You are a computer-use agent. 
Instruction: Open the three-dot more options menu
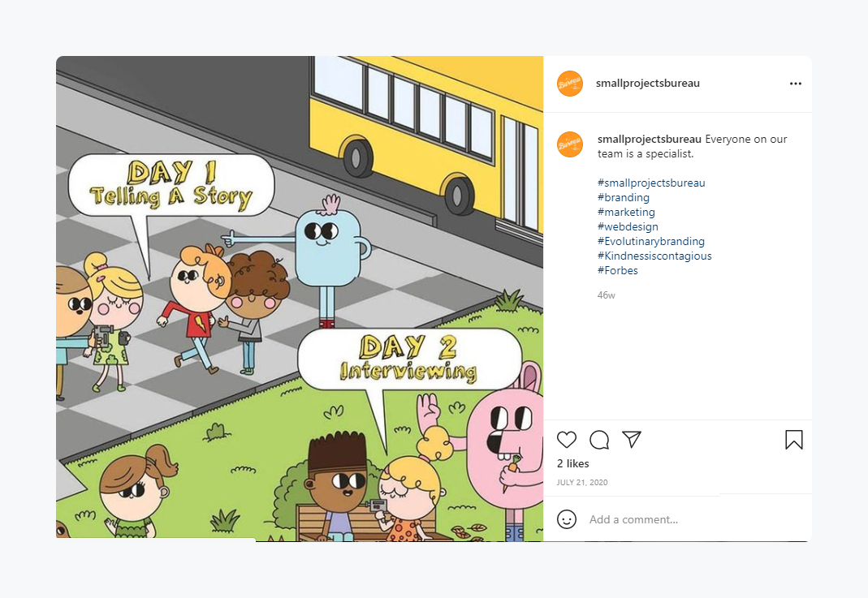coord(795,84)
